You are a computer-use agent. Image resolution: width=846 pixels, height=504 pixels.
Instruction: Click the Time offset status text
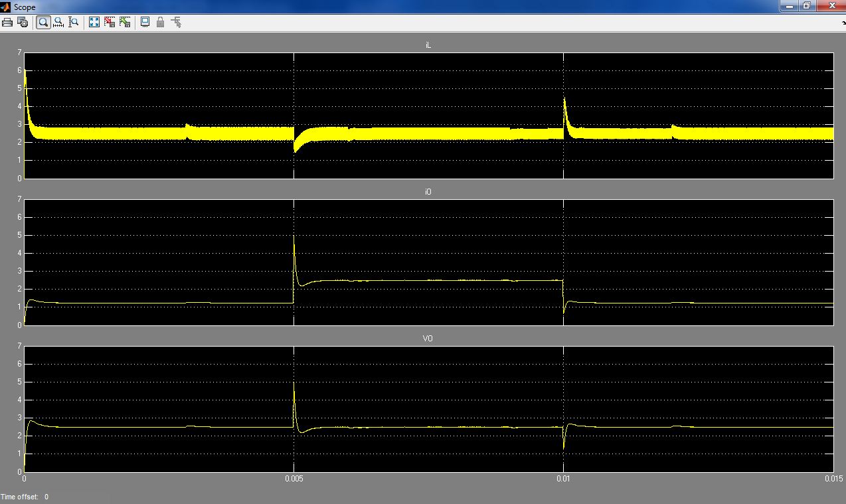click(25, 497)
